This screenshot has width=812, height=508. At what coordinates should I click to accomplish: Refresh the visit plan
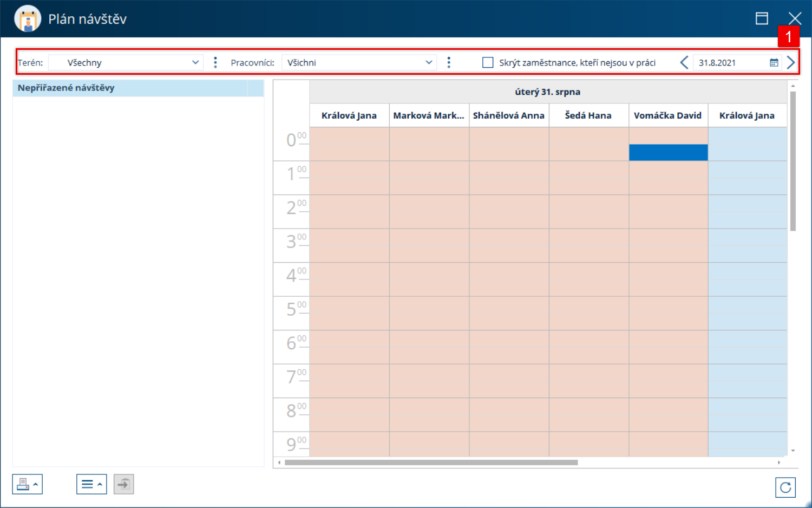[785, 487]
